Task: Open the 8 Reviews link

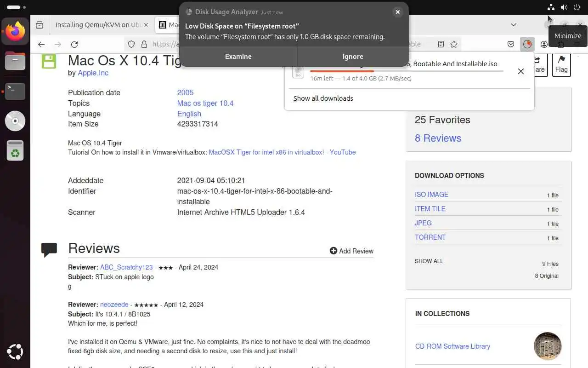Action: pos(438,138)
